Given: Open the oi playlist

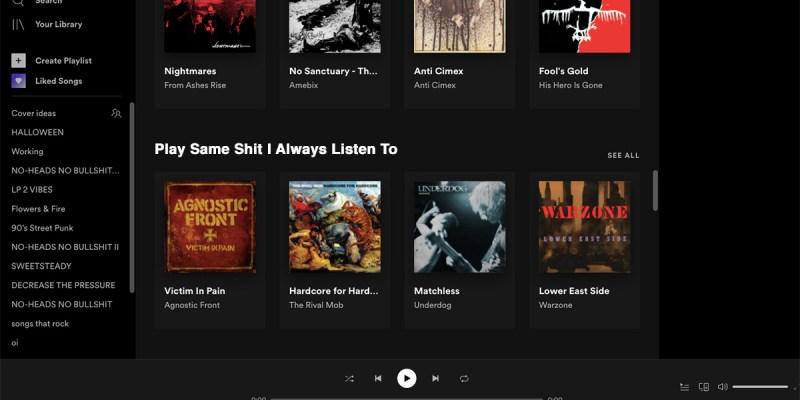Looking at the screenshot, I should [15, 343].
